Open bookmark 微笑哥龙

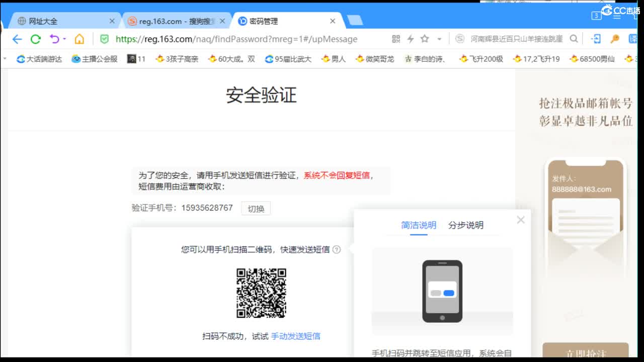click(x=375, y=59)
